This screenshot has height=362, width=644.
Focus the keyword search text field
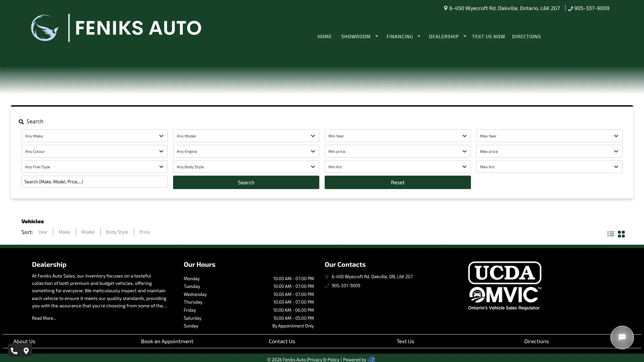coord(95,182)
